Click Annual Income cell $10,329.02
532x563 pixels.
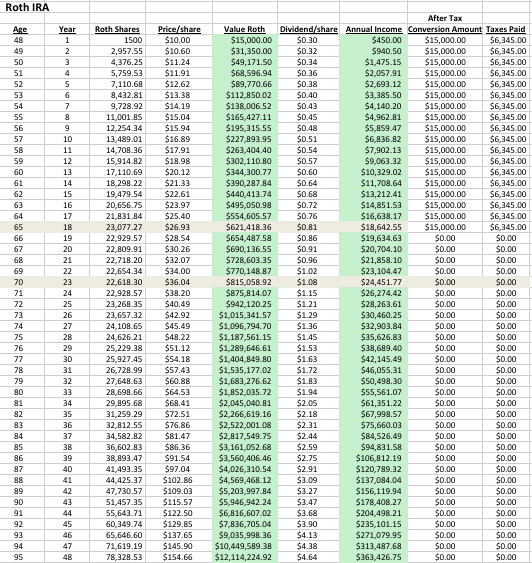(373, 172)
